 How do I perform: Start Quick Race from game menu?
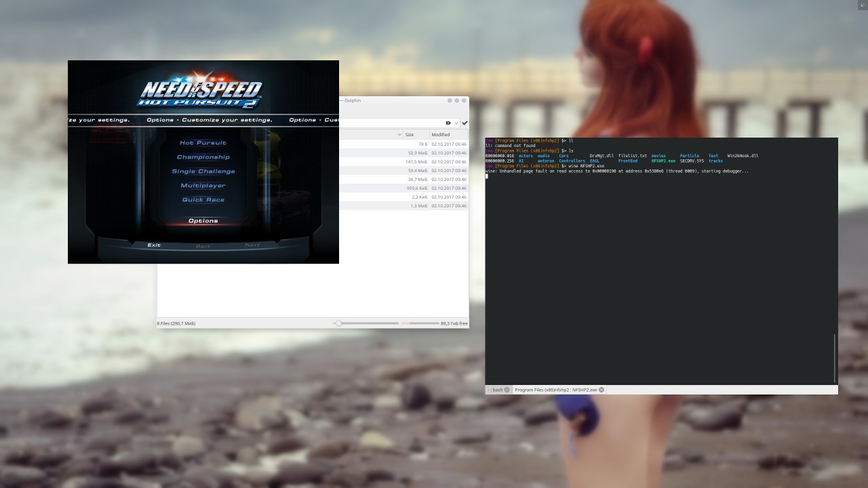pyautogui.click(x=203, y=200)
